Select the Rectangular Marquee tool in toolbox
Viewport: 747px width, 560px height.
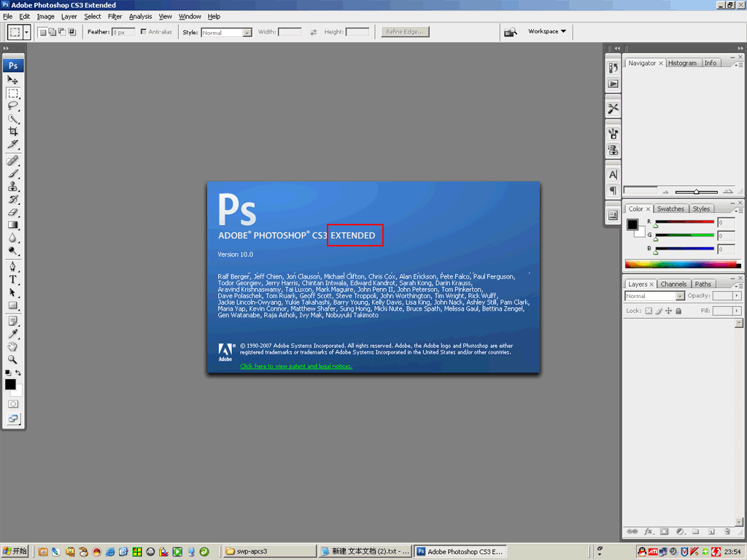(x=13, y=93)
